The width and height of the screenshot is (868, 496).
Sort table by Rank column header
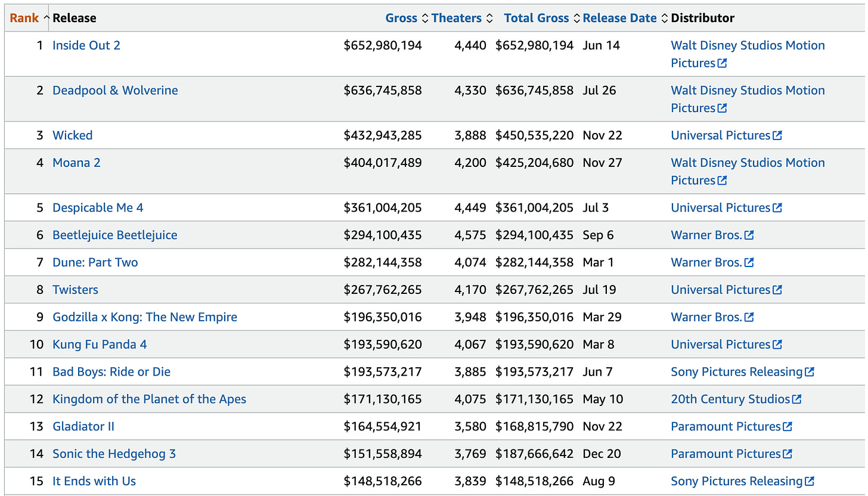coord(26,18)
